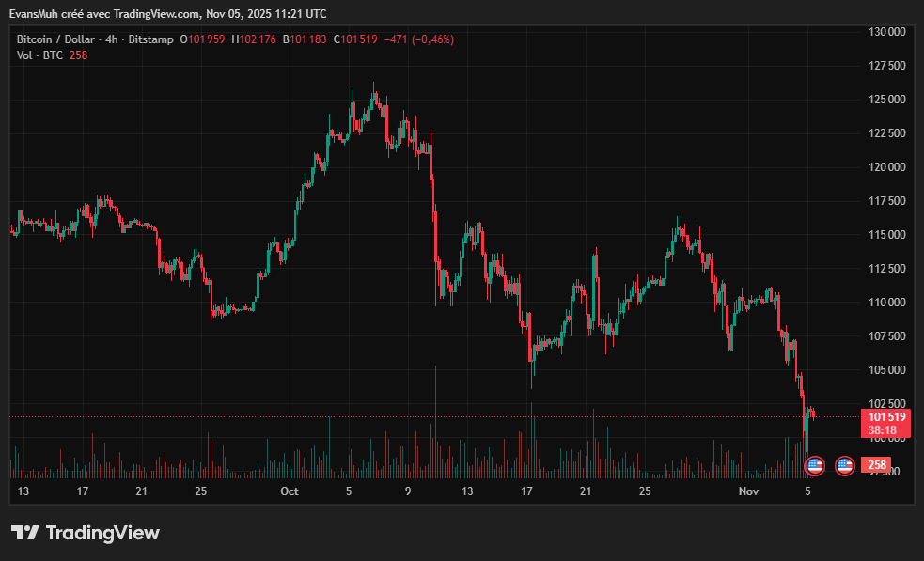The image size is (924, 561).
Task: Click the Vol · BTC indicator label
Action: click(x=39, y=55)
